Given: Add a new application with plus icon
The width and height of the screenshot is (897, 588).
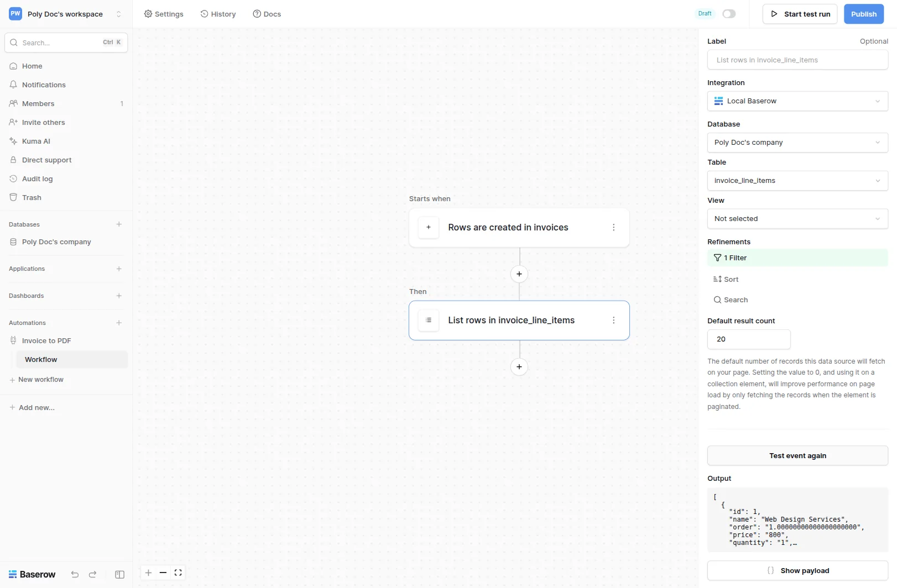Looking at the screenshot, I should tap(119, 269).
